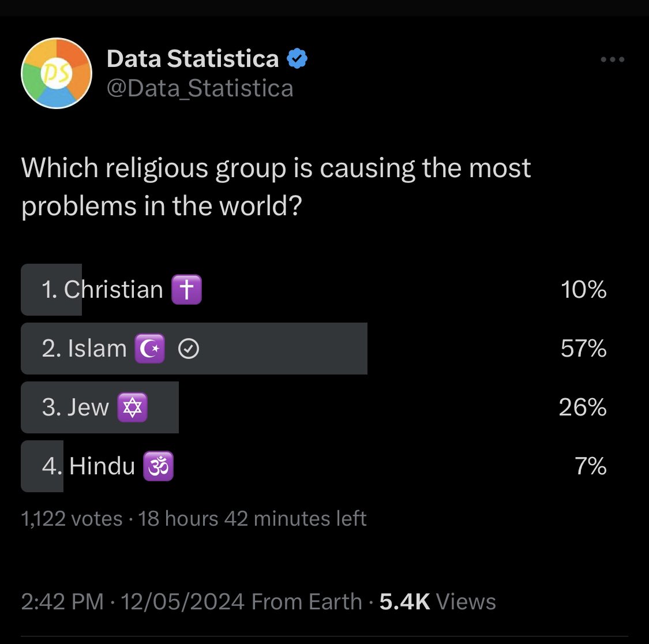The image size is (649, 644).
Task: Click the 10% result percentage
Action: click(x=584, y=290)
